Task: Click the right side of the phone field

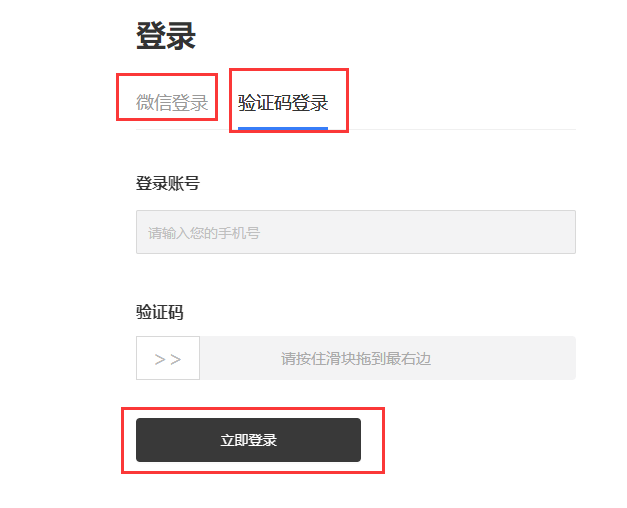Action: (x=540, y=232)
